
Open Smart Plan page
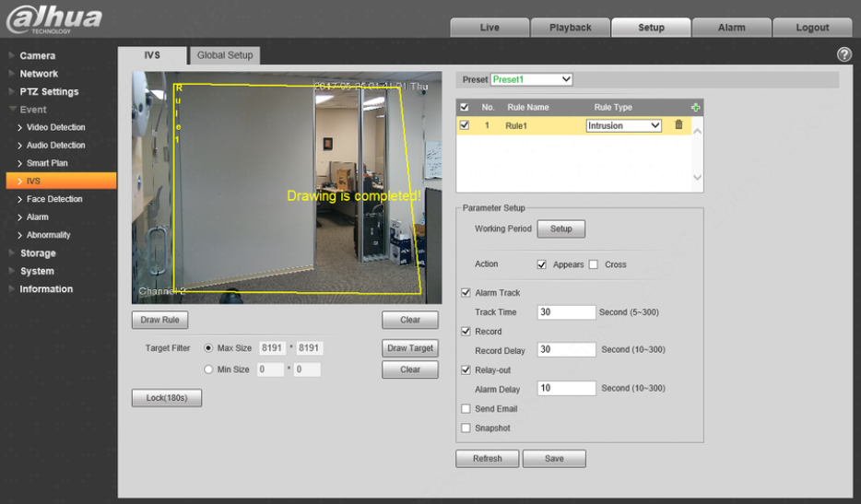(x=47, y=163)
